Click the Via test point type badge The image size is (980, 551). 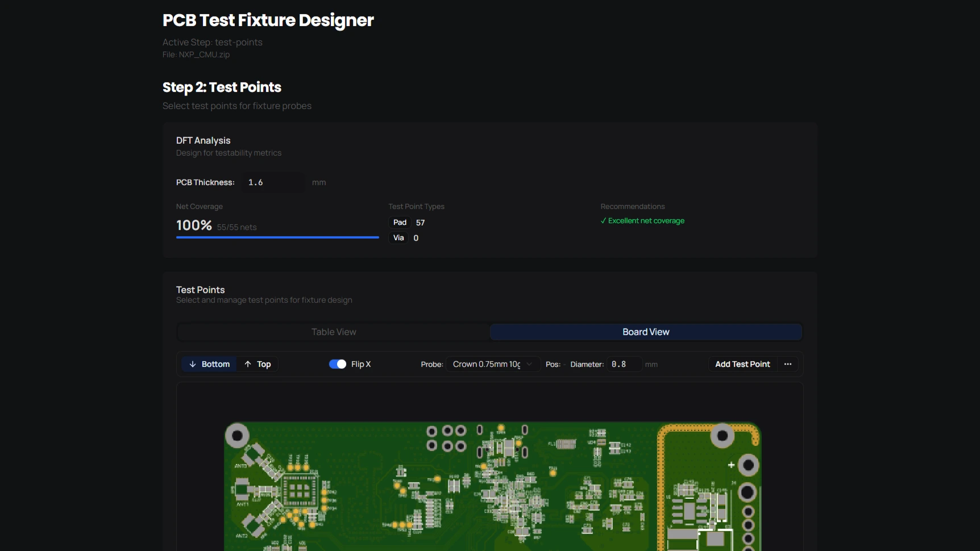(398, 238)
